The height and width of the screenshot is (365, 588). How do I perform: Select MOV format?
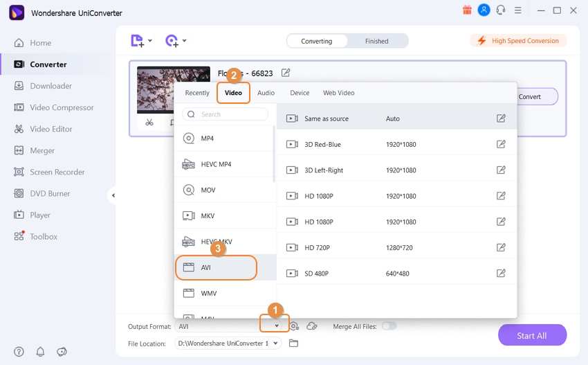click(225, 190)
